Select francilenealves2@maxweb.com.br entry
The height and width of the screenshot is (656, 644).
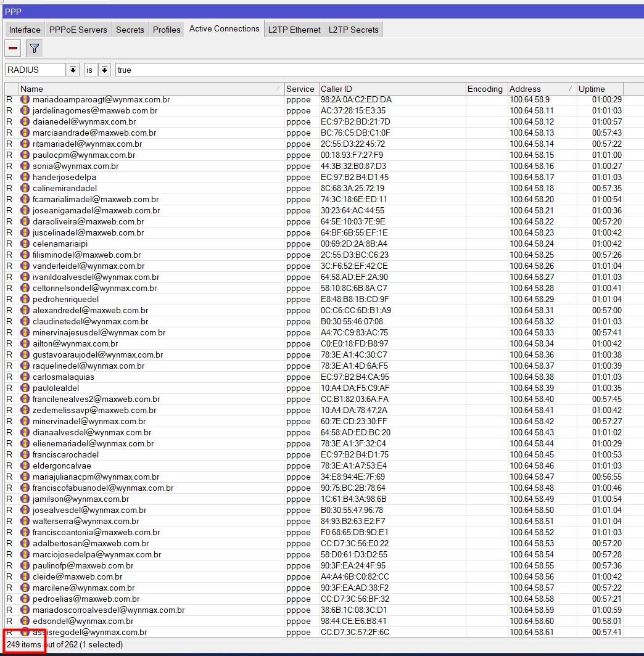coord(96,399)
